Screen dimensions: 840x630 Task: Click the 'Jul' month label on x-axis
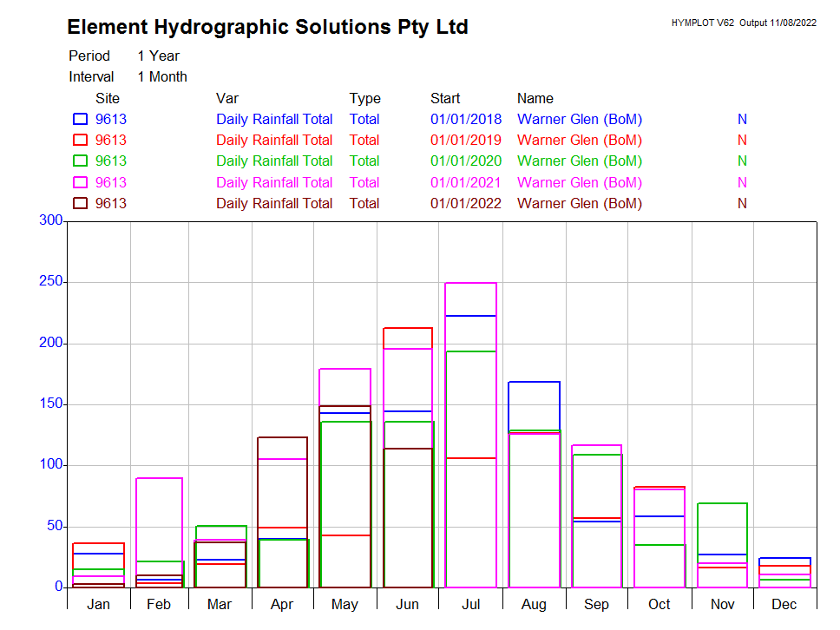click(x=470, y=604)
